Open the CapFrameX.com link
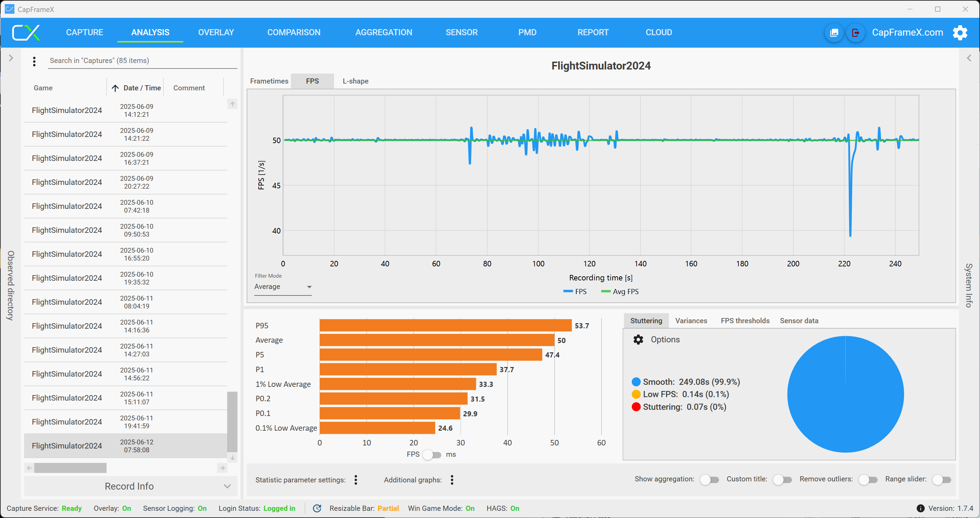 coord(907,33)
